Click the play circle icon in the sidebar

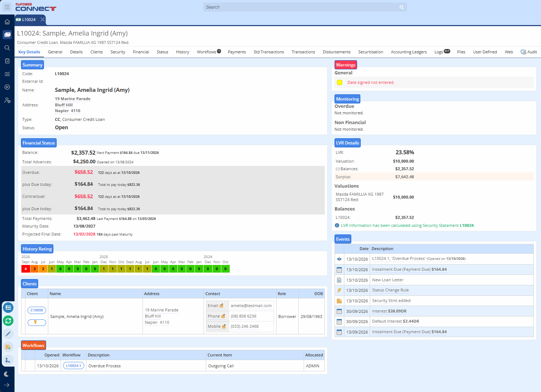(7, 87)
